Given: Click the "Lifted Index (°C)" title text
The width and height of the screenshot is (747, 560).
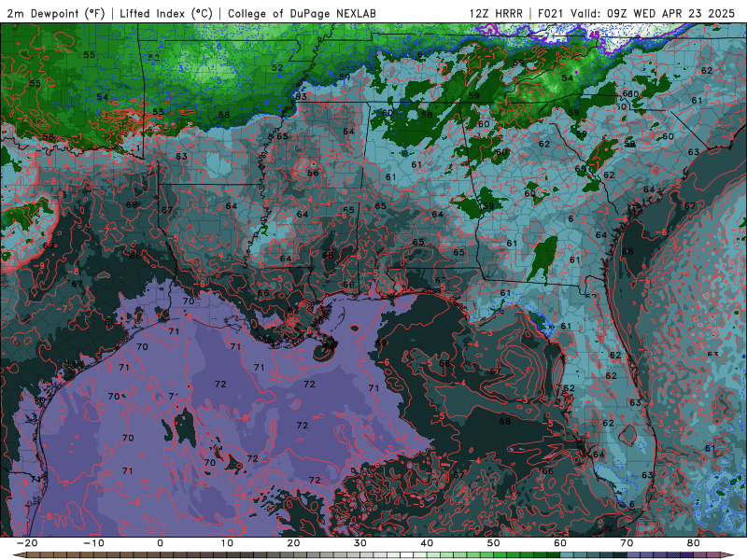Looking at the screenshot, I should tap(166, 13).
